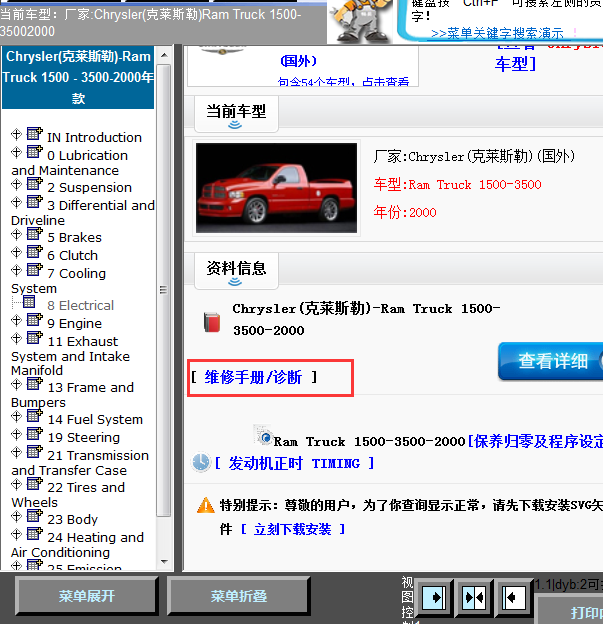Expand the 19 Steering tree node
The height and width of the screenshot is (629, 603).
point(16,434)
